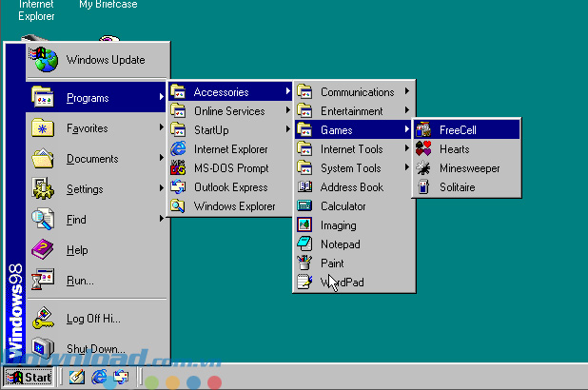Click Show Desktop in Quick Launch
Viewport: 588px width, 390px height.
click(76, 377)
